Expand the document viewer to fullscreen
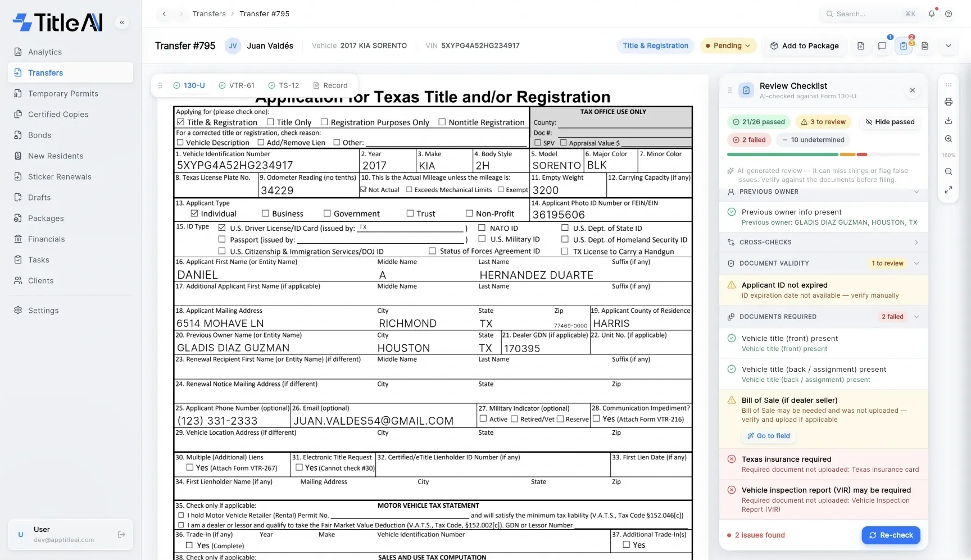Screen dimensions: 971x560 tap(949, 190)
